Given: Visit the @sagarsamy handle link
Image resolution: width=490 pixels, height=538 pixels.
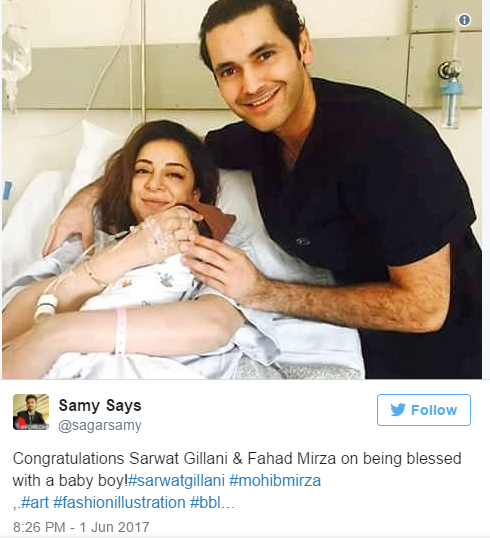Looking at the screenshot, I should click(x=100, y=425).
